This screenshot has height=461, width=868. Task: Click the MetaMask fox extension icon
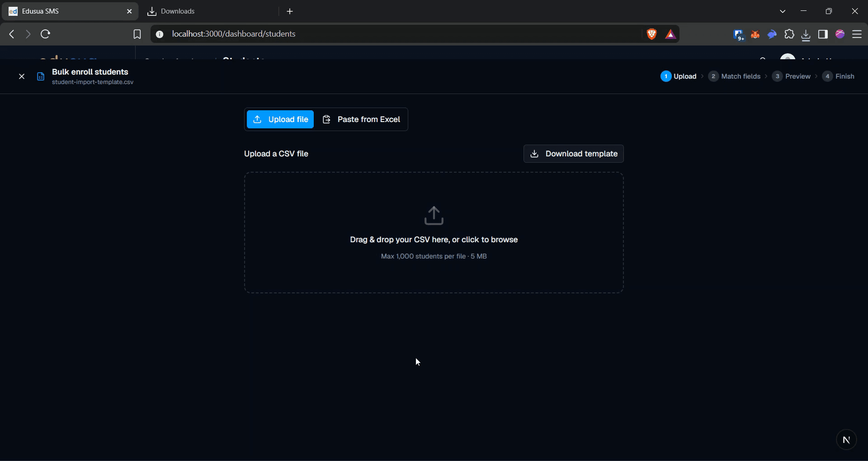click(x=755, y=34)
